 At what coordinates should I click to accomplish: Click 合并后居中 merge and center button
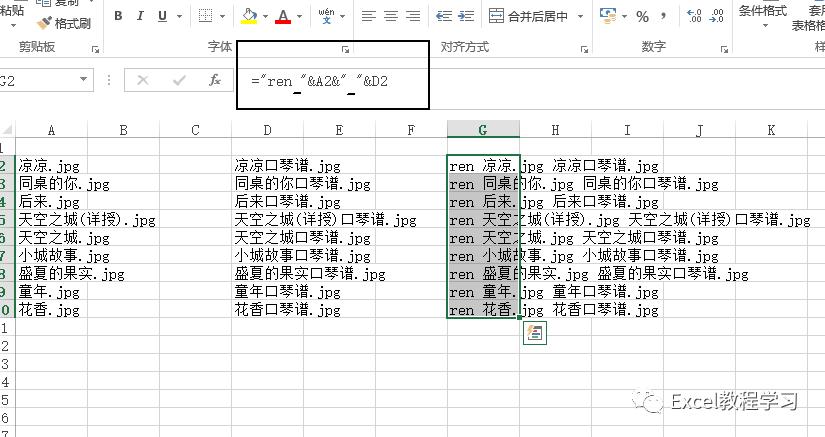coord(528,16)
